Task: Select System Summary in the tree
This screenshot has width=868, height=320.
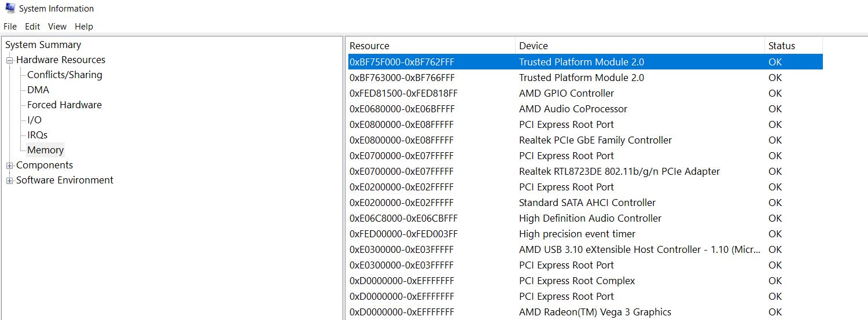Action: coord(43,45)
